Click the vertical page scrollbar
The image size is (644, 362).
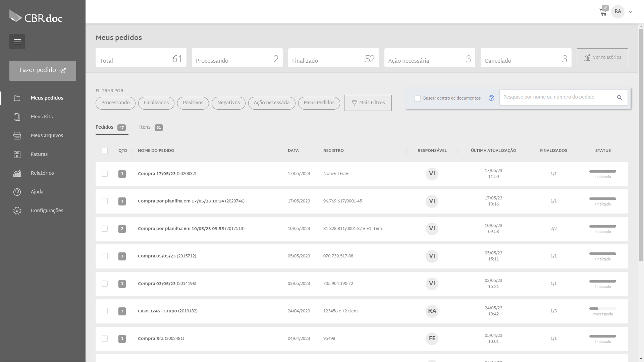pyautogui.click(x=641, y=145)
